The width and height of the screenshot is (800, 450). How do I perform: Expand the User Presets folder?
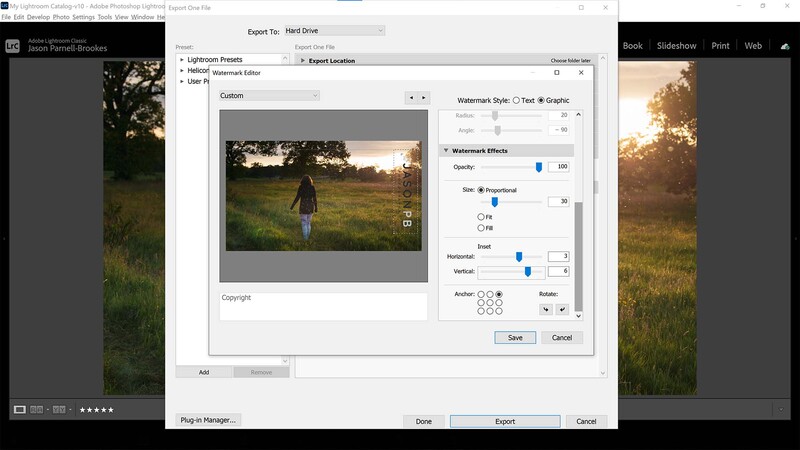(x=182, y=81)
